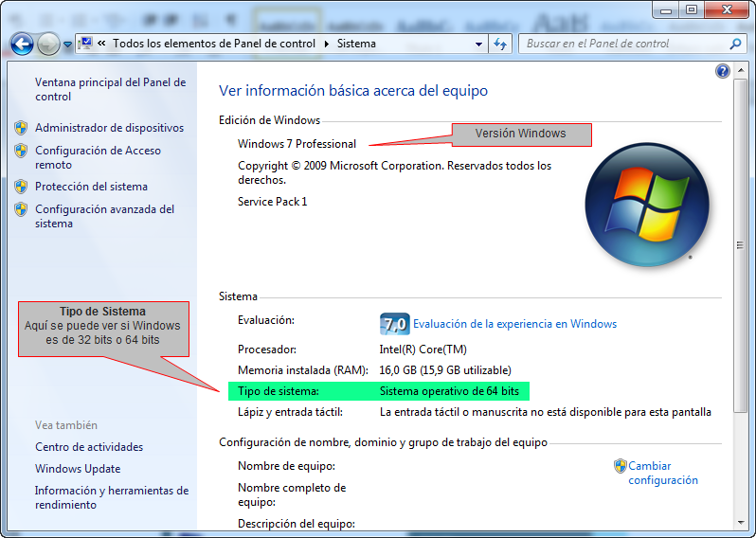Image resolution: width=756 pixels, height=538 pixels.
Task: Open Información y herramientas de rendimiento
Action: click(x=112, y=497)
